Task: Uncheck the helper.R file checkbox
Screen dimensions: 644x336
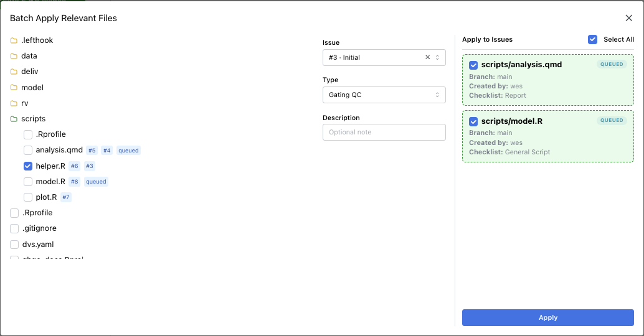Action: click(x=28, y=166)
